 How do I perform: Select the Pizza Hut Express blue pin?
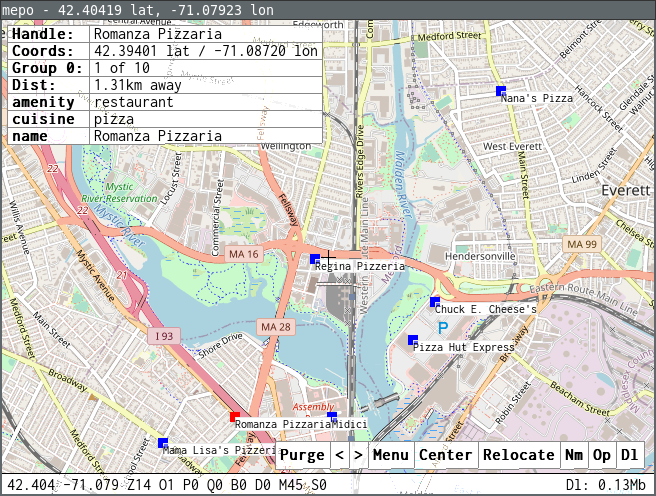pos(413,340)
